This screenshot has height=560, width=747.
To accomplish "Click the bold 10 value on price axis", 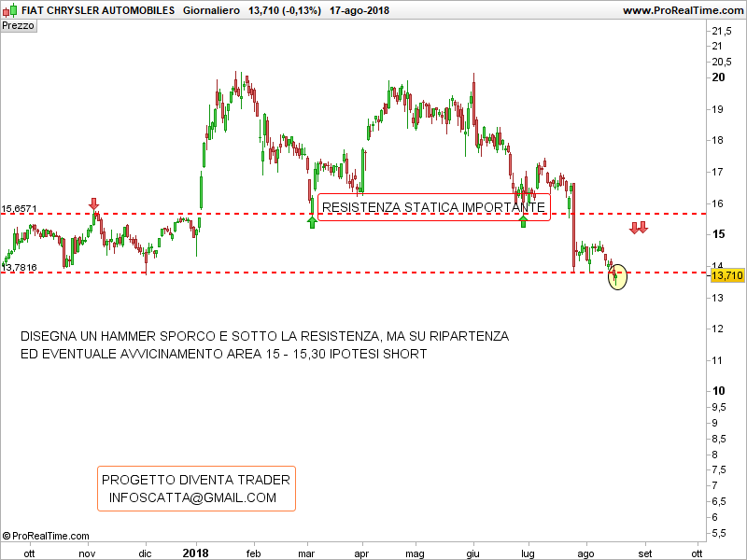I will [718, 391].
